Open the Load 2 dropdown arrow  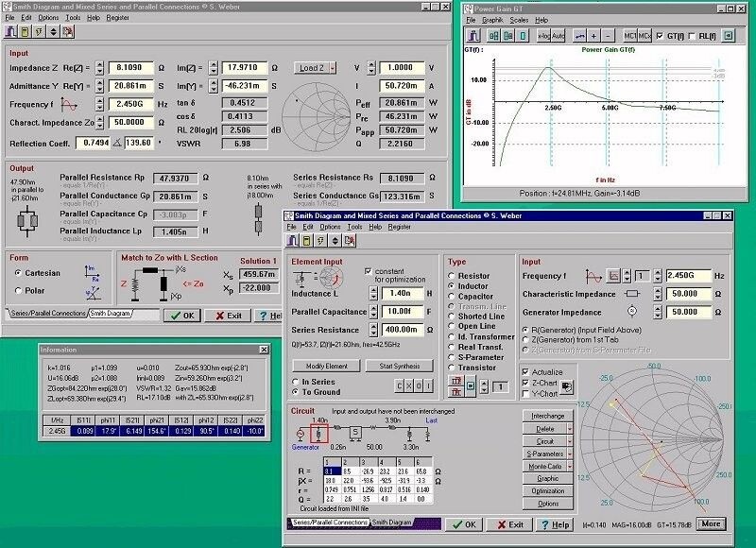pos(333,68)
